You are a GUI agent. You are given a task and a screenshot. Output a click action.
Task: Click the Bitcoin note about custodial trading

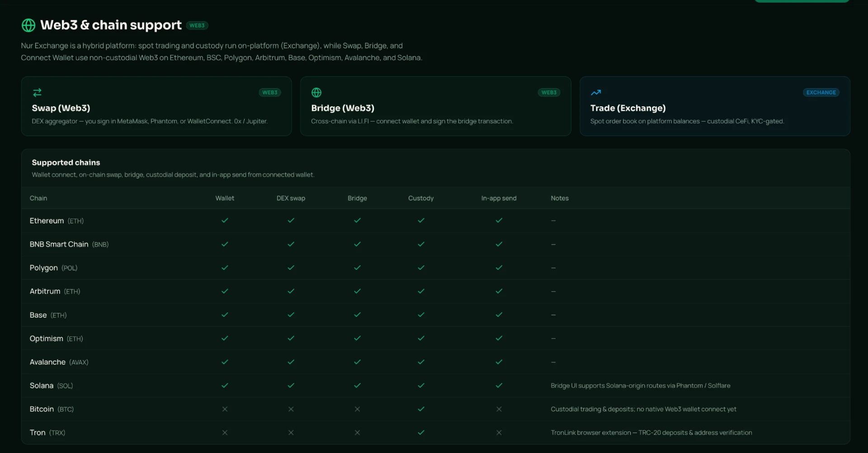click(x=643, y=409)
